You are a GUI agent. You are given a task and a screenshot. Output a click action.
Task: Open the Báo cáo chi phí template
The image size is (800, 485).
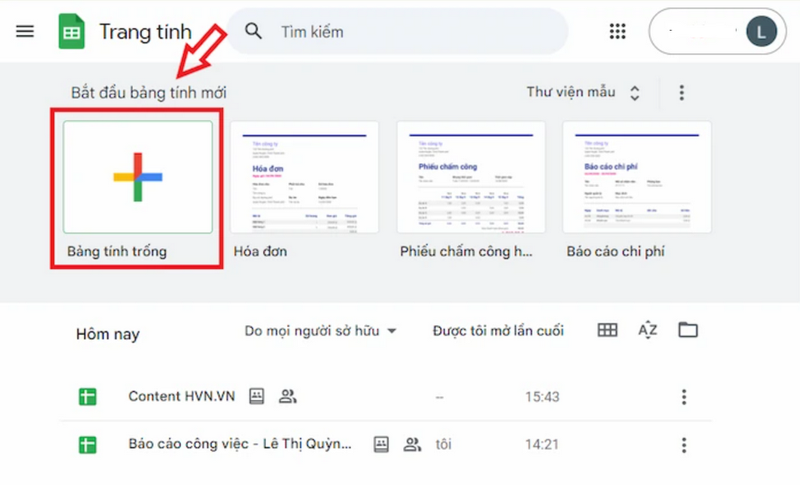click(637, 177)
